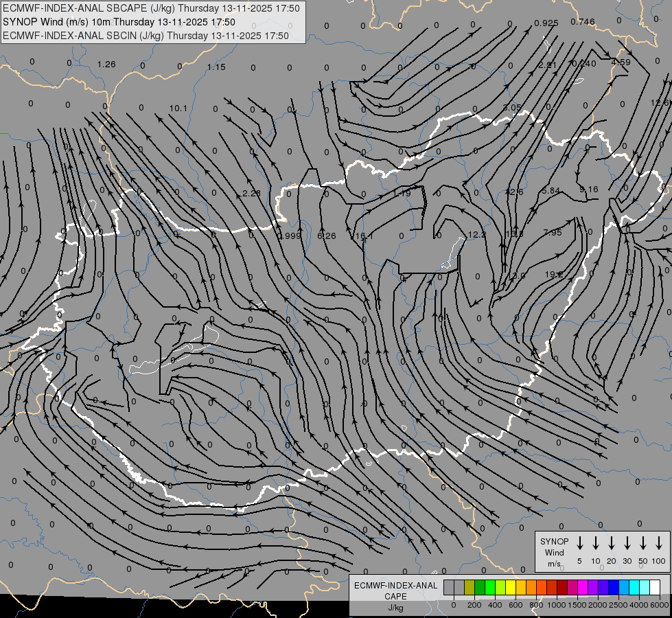This screenshot has height=618, width=672.
Task: Click the 7.95 value on the map
Action: 552,233
